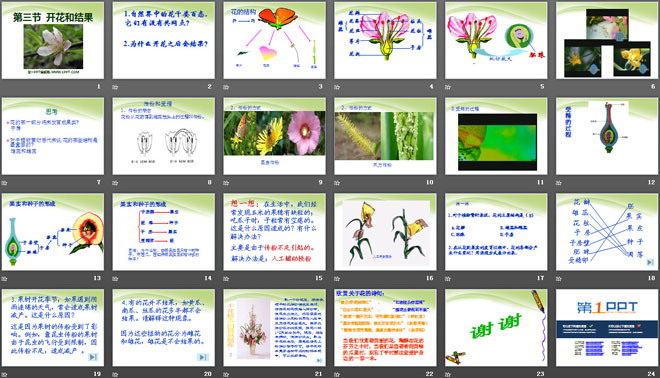
Task: Select slide 10 wind pollination photos
Action: 385,136
